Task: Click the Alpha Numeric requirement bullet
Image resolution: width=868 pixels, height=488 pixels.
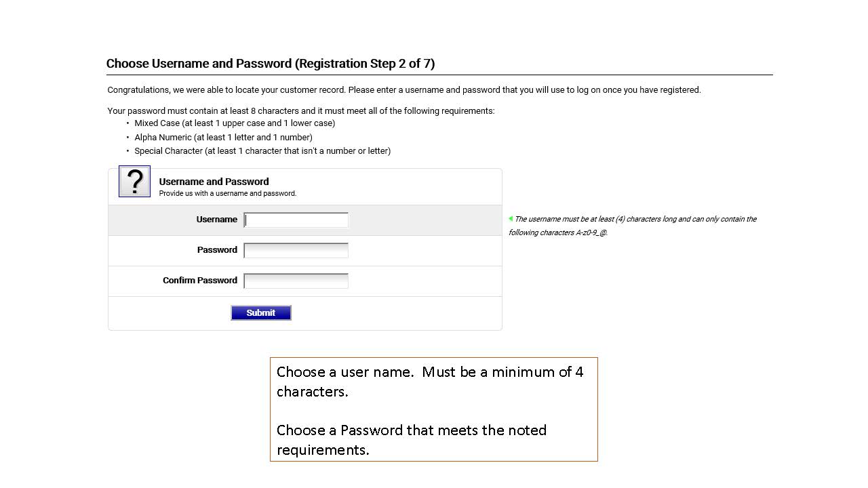Action: (x=223, y=138)
